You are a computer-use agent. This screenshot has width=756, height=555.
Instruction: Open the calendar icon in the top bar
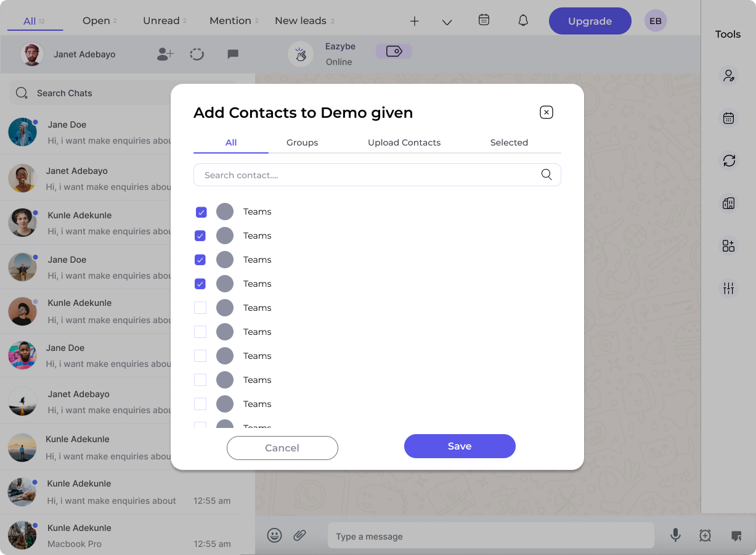tap(484, 20)
